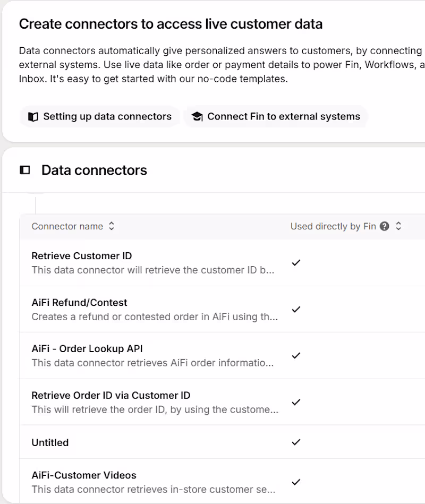425x504 pixels.
Task: Click the checkmark for AiFi Refund/Contest
Action: click(x=296, y=309)
